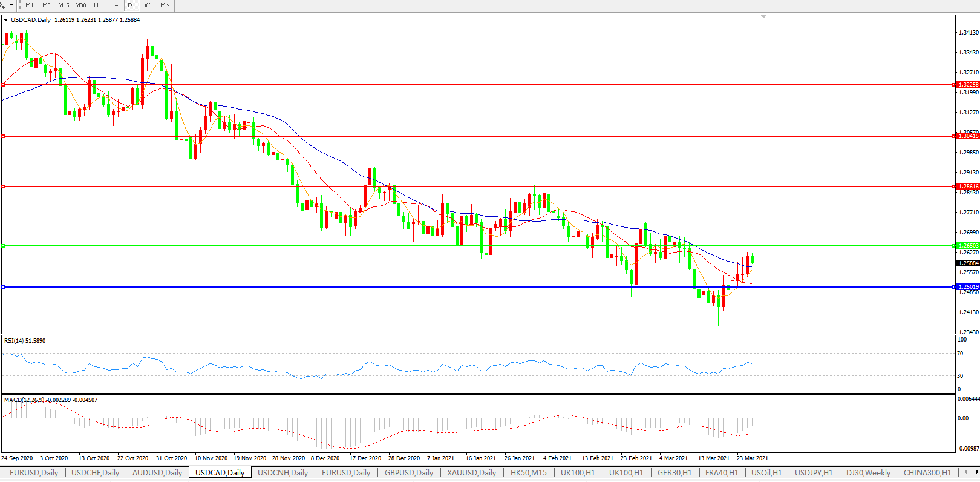Open the DJ30,Weekly chart tab

(868, 473)
